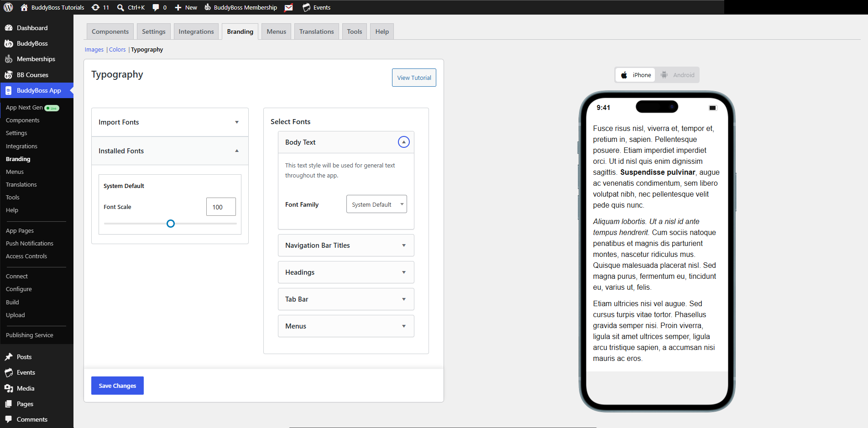Open Events in the top admin bar

316,7
